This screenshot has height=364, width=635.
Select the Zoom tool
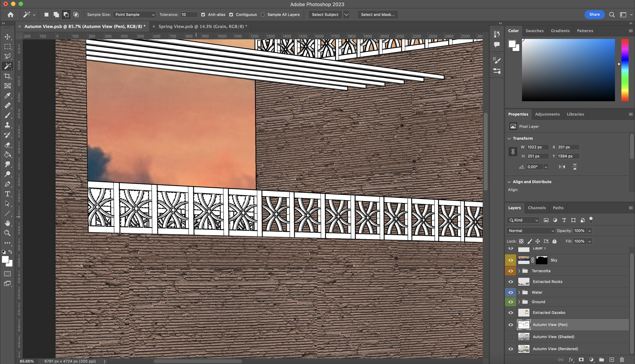[x=7, y=233]
